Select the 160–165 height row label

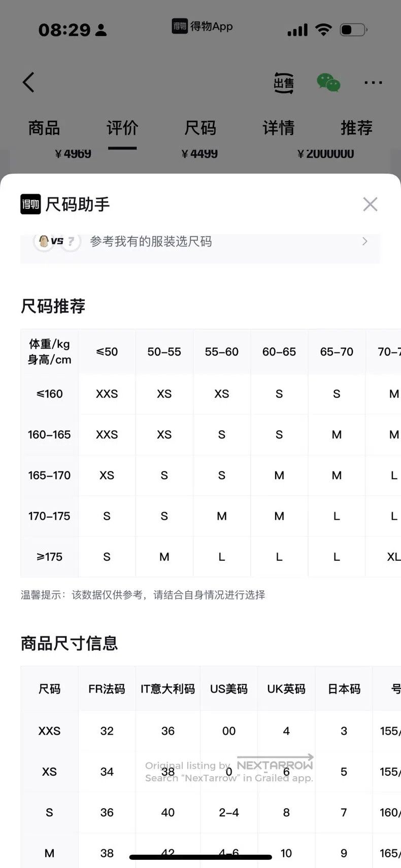click(x=49, y=435)
